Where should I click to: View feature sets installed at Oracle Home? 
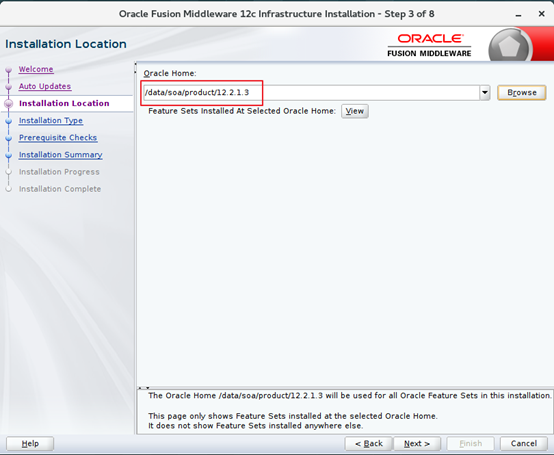pos(355,111)
